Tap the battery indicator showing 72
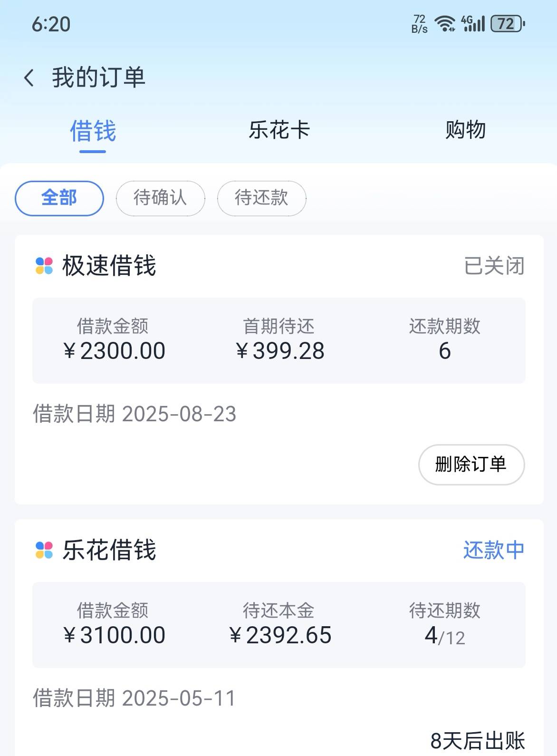 point(507,23)
